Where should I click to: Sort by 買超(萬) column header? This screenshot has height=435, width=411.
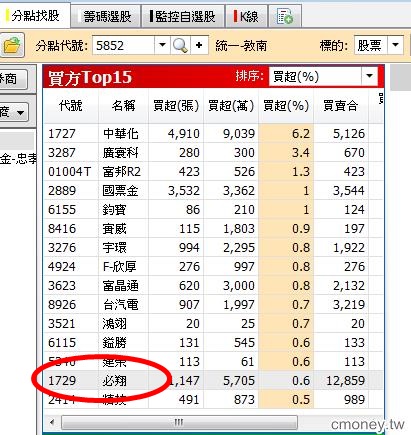[x=231, y=106]
